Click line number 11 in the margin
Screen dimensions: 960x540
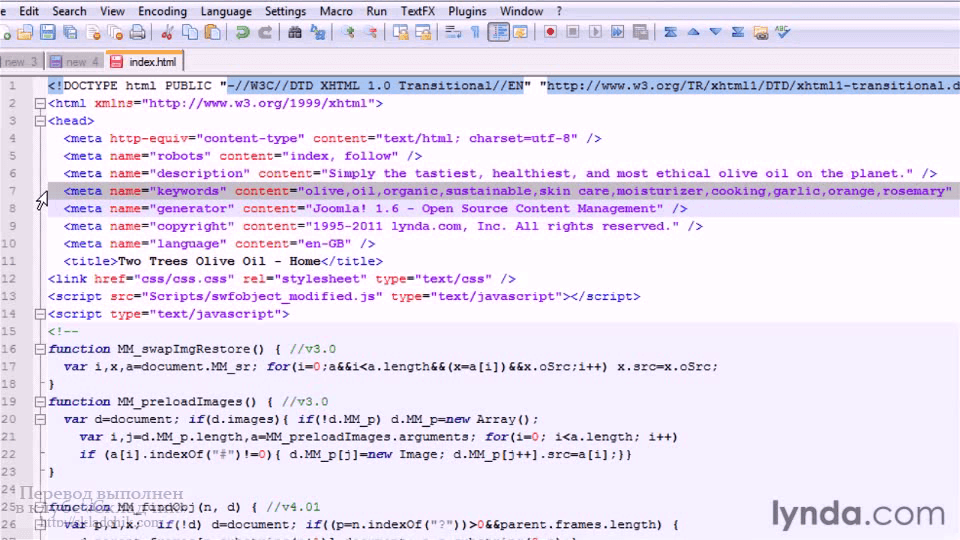coord(9,261)
